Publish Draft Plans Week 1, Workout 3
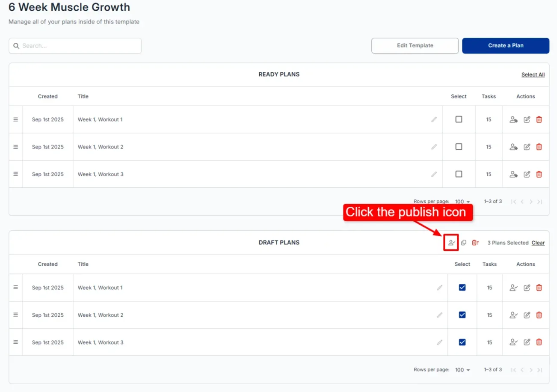The height and width of the screenshot is (392, 557). [514, 342]
